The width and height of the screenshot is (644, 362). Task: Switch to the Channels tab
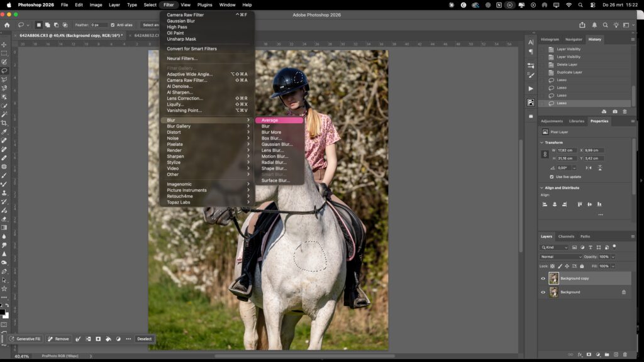pos(565,236)
